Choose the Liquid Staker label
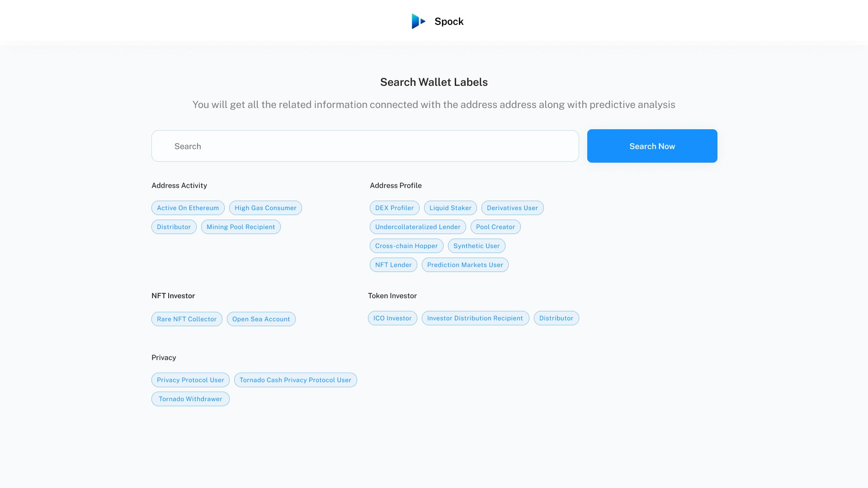 450,208
